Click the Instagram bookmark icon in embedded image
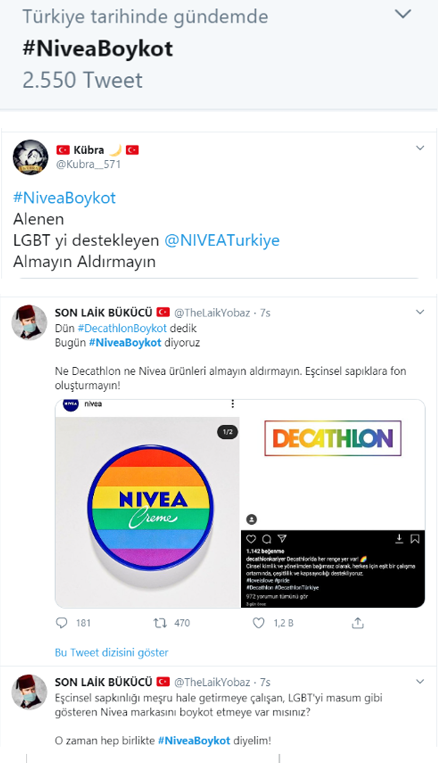Screen dimensions: 438x763 (415, 539)
